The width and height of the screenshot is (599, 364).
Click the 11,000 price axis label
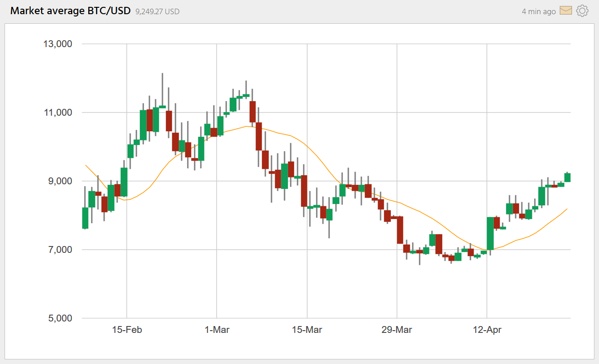tap(57, 112)
